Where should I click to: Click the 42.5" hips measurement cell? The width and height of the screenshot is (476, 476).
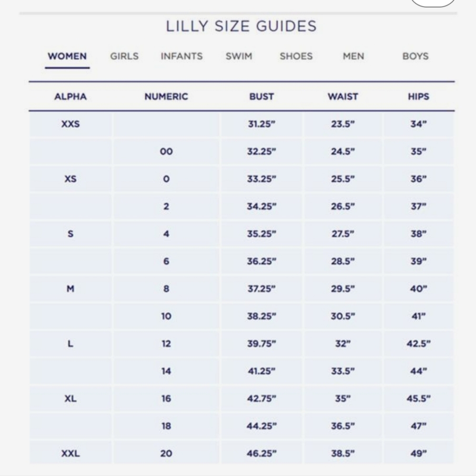pos(418,344)
